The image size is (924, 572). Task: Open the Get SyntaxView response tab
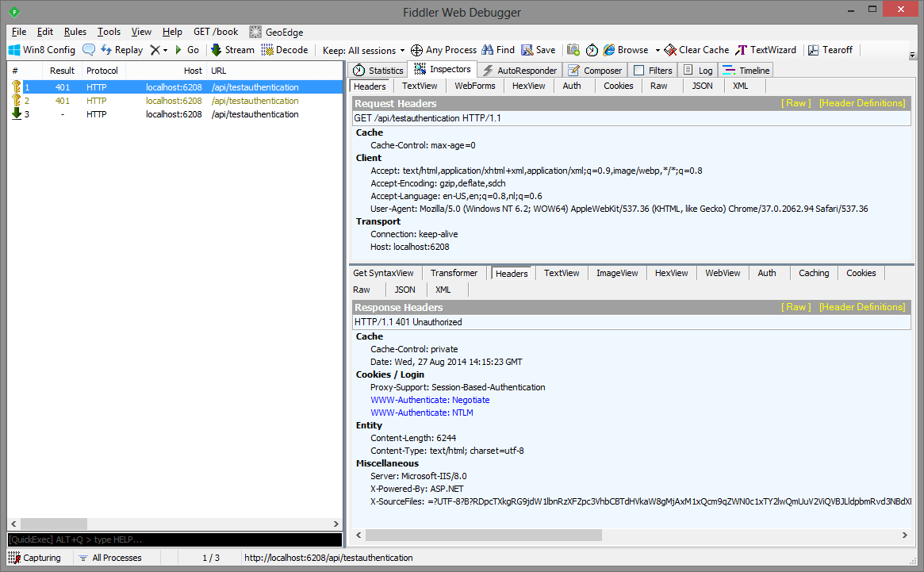pos(384,273)
